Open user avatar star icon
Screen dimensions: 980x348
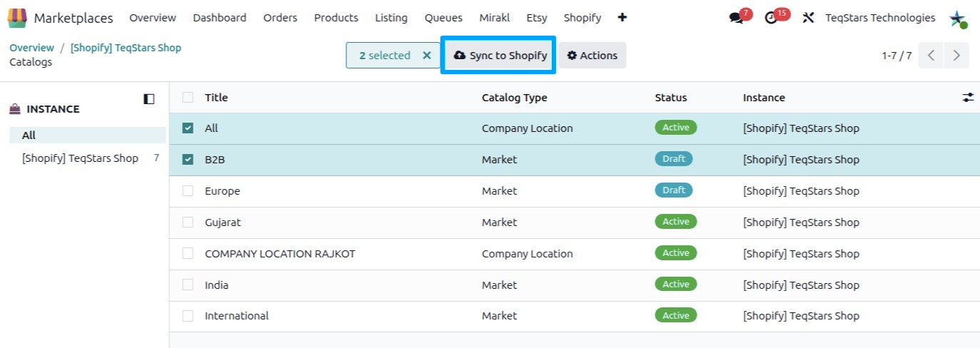pos(957,19)
